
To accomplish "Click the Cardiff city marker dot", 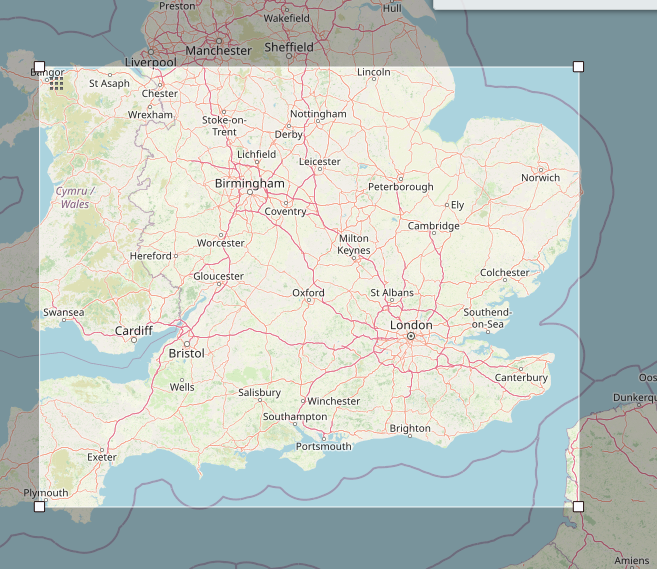I will pyautogui.click(x=134, y=341).
